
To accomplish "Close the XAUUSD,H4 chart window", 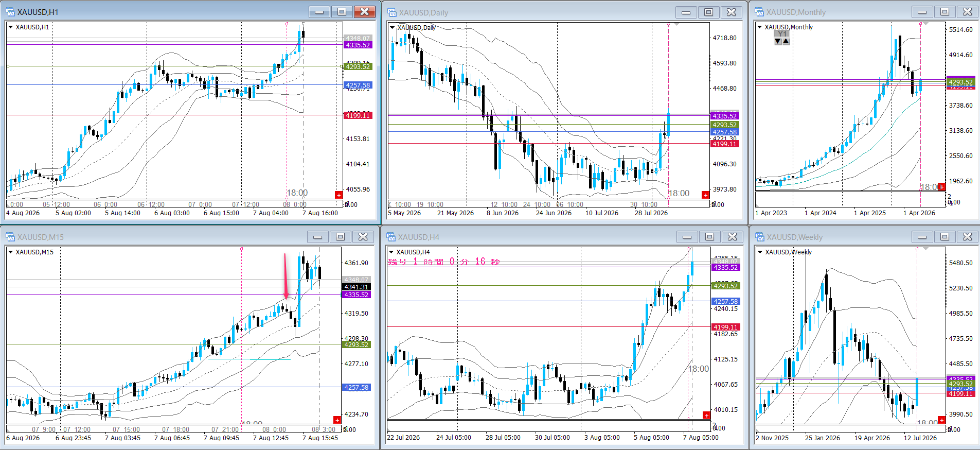I will [x=732, y=237].
